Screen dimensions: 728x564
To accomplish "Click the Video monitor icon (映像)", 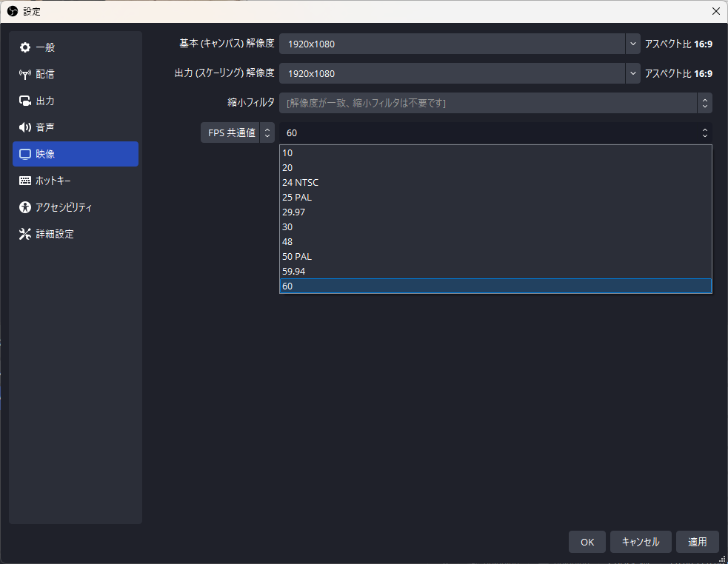I will tap(25, 154).
